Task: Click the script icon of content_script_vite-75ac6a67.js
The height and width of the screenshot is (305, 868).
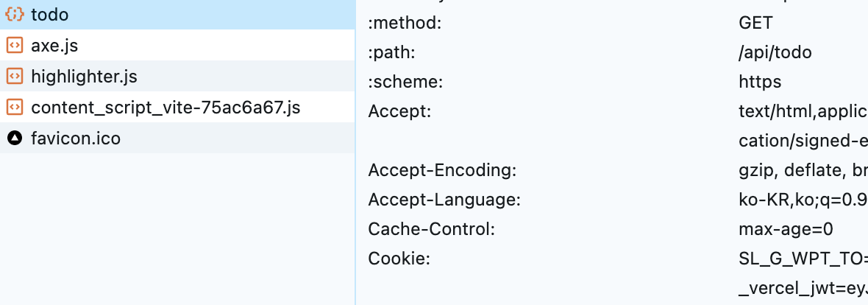Action: (14, 108)
